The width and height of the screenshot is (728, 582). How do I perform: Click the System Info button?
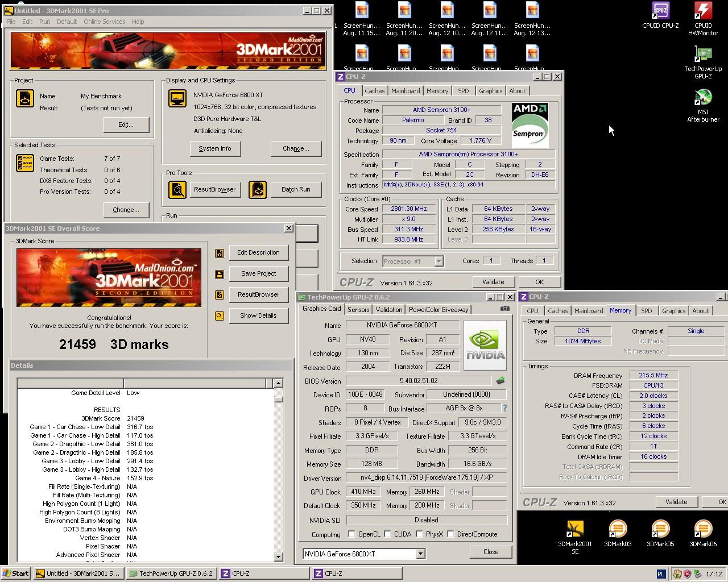coord(215,148)
